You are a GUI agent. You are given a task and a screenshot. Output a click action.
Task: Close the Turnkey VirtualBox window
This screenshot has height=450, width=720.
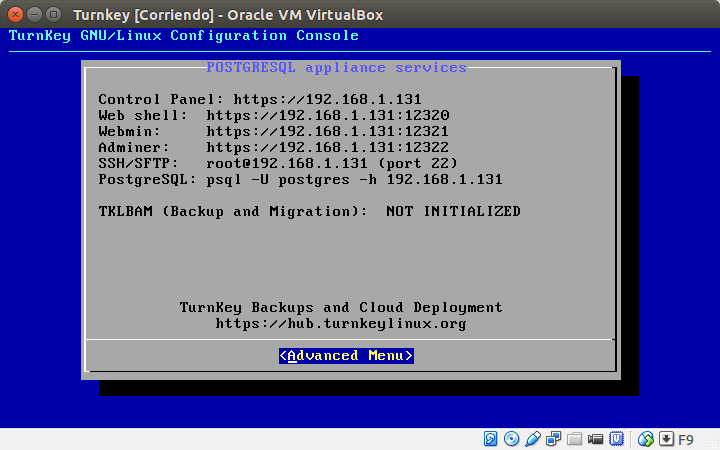tap(14, 14)
